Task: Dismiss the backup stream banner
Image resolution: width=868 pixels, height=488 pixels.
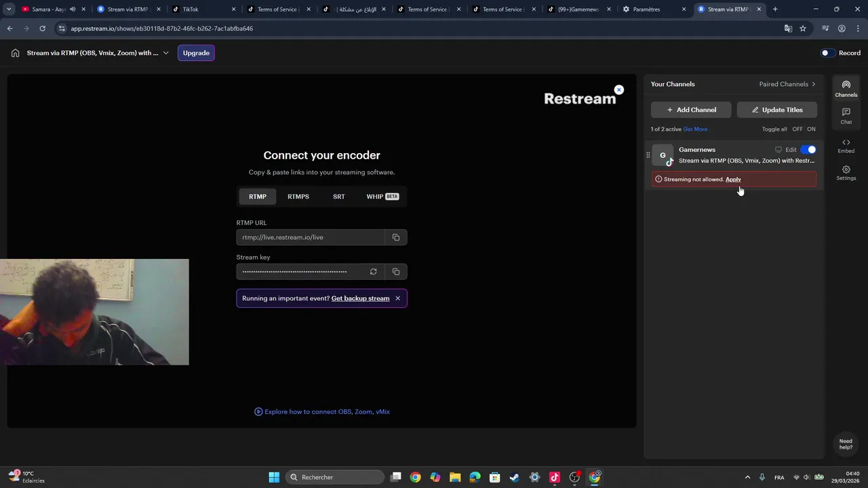Action: pyautogui.click(x=398, y=298)
